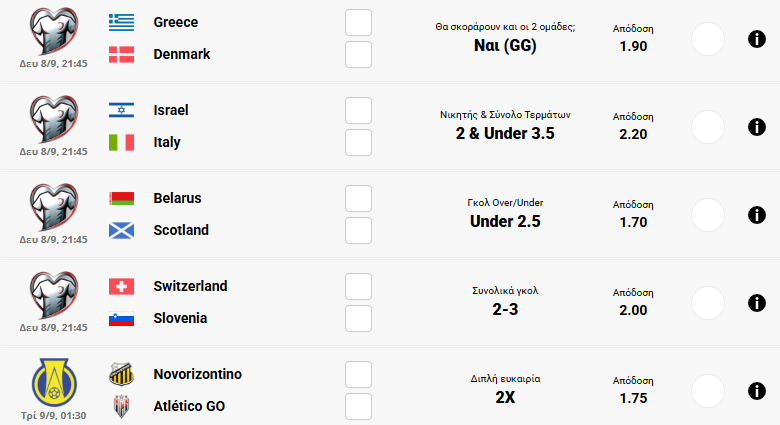Choose the 2 & Under 3.5 prediction
The height and width of the screenshot is (425, 780).
[505, 134]
